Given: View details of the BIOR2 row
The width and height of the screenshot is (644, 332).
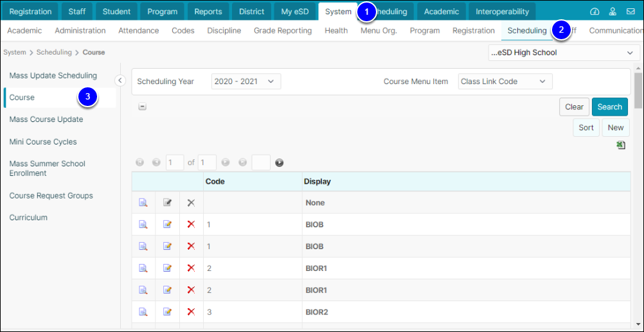Looking at the screenshot, I should [x=143, y=312].
